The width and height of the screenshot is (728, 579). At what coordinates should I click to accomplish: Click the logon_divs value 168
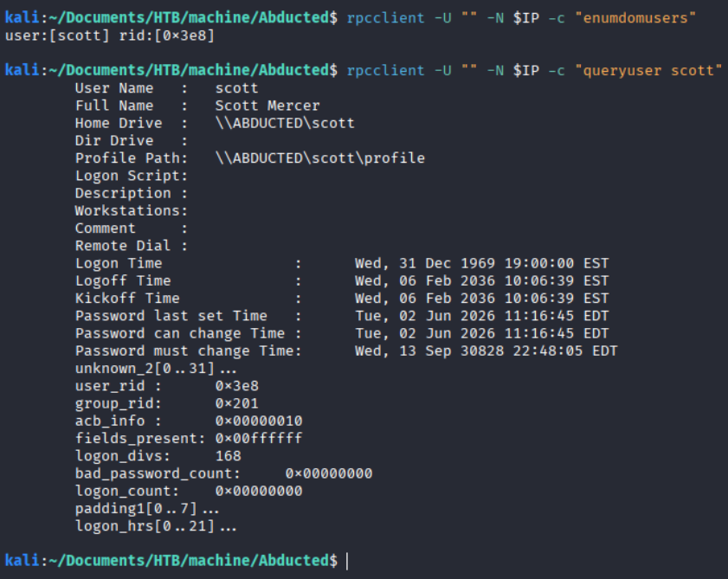(228, 456)
